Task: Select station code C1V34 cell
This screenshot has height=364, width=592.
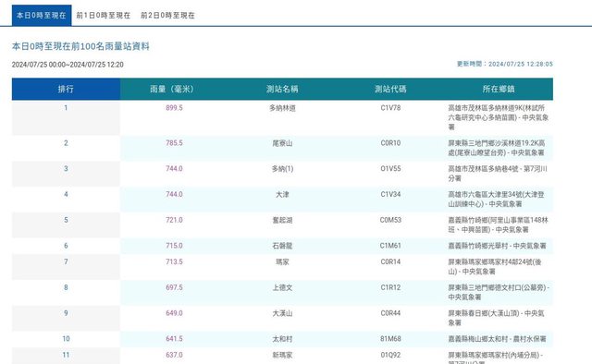Action: [x=390, y=194]
